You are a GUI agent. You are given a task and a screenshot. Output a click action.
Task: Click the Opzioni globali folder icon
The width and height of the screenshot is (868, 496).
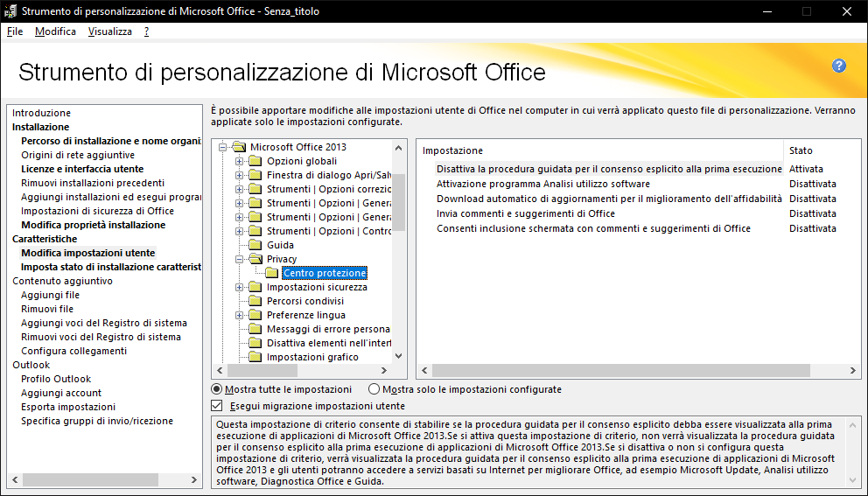pyautogui.click(x=255, y=161)
